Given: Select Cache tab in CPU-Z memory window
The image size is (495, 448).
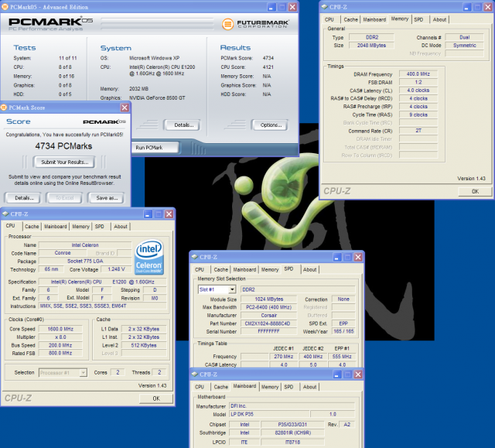Looking at the screenshot, I should coord(350,19).
